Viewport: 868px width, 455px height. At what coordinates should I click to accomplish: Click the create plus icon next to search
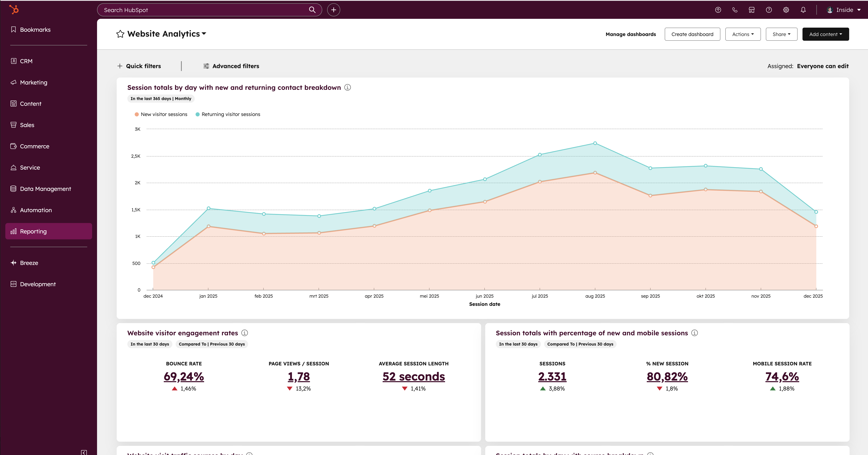point(333,10)
